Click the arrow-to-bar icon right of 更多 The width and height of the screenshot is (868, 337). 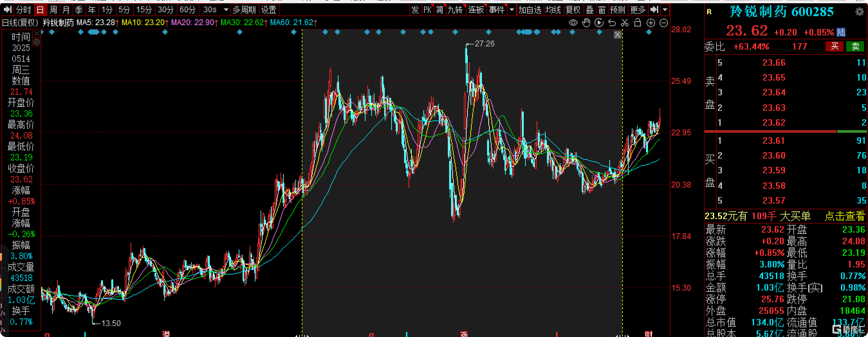pyautogui.click(x=654, y=10)
